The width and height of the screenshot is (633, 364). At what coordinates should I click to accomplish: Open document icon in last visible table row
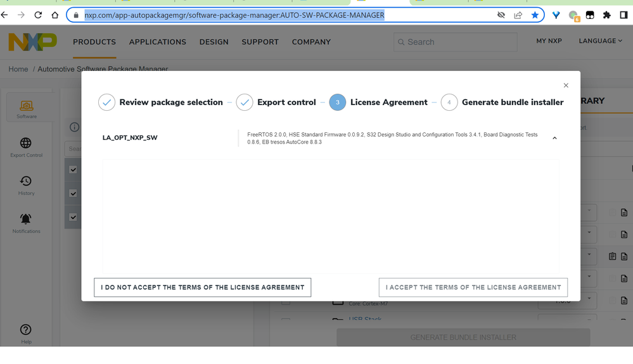624,300
